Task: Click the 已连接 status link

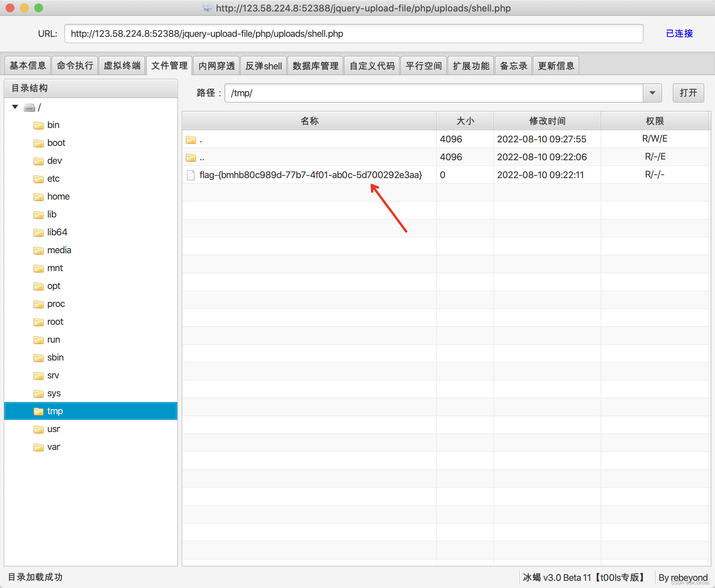Action: 680,34
